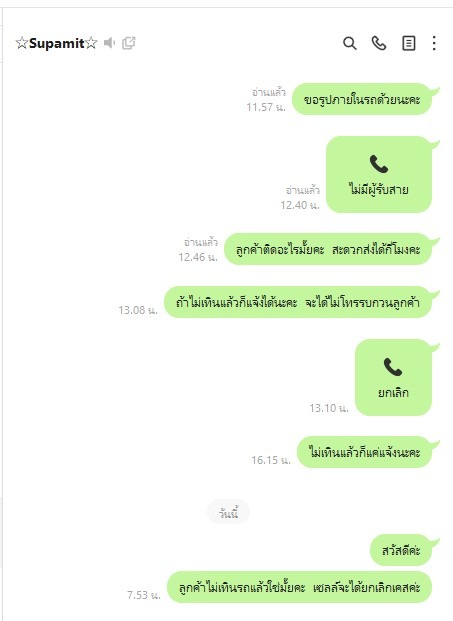
Task: Click the left star in chat title
Action: (22, 43)
